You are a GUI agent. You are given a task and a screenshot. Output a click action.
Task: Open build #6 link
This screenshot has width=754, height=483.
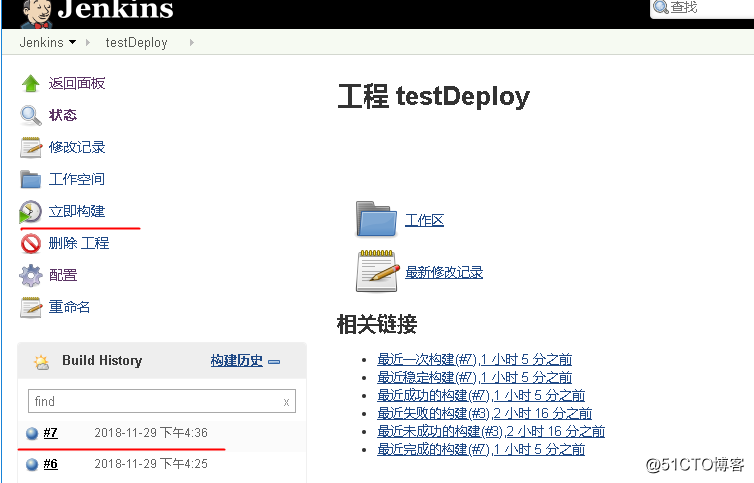[x=50, y=464]
